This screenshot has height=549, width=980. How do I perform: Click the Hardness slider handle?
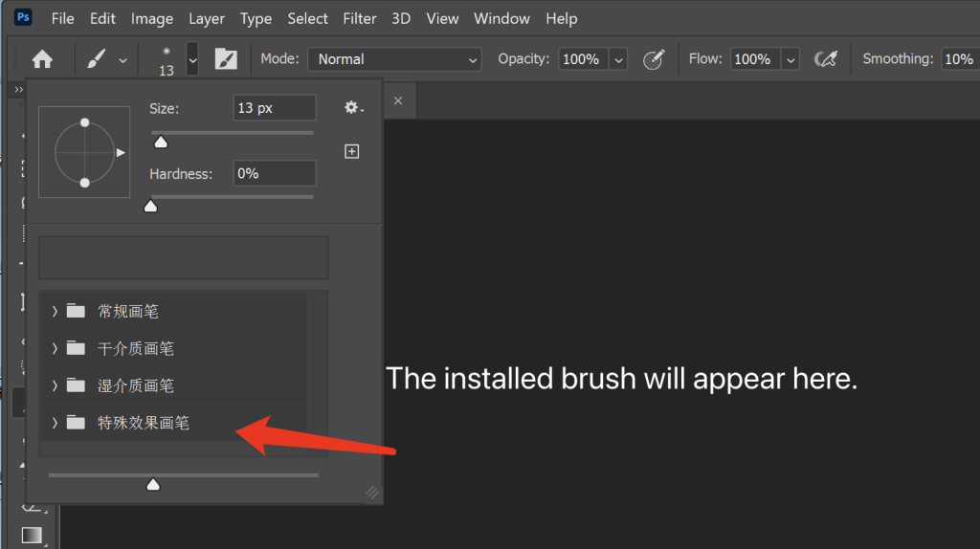click(x=150, y=206)
